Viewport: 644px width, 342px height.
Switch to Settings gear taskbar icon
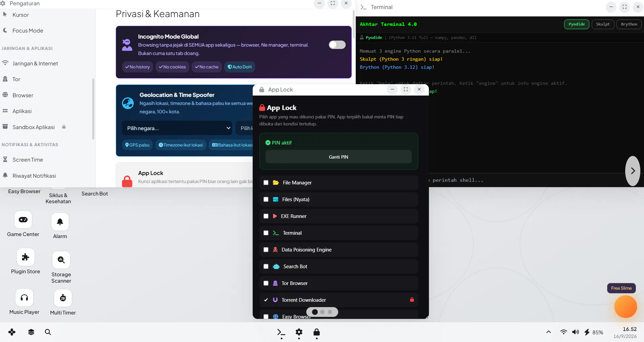point(299,332)
